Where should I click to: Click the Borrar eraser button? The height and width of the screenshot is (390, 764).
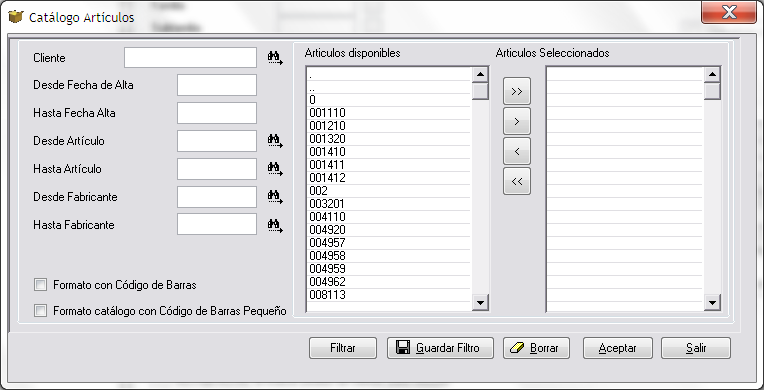(536, 348)
